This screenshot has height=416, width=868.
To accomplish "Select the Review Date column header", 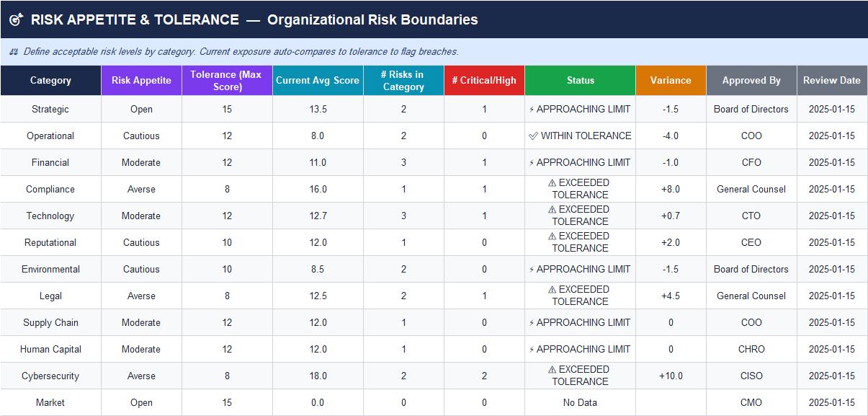I will click(x=832, y=80).
